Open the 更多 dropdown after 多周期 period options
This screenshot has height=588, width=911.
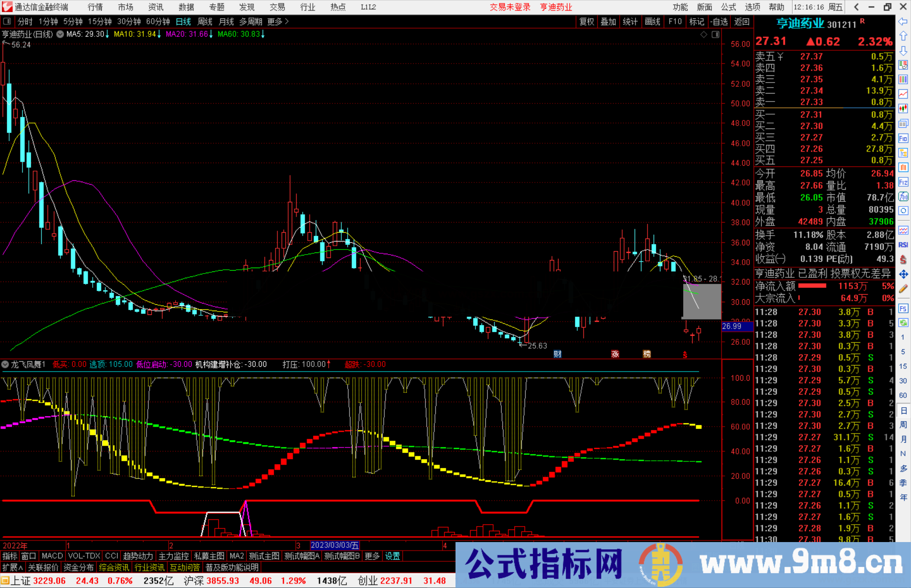(275, 21)
